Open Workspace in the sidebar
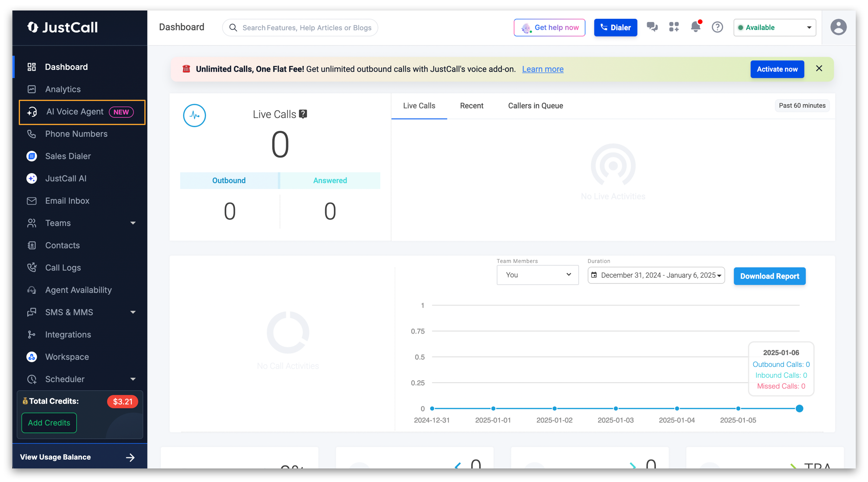 (67, 357)
